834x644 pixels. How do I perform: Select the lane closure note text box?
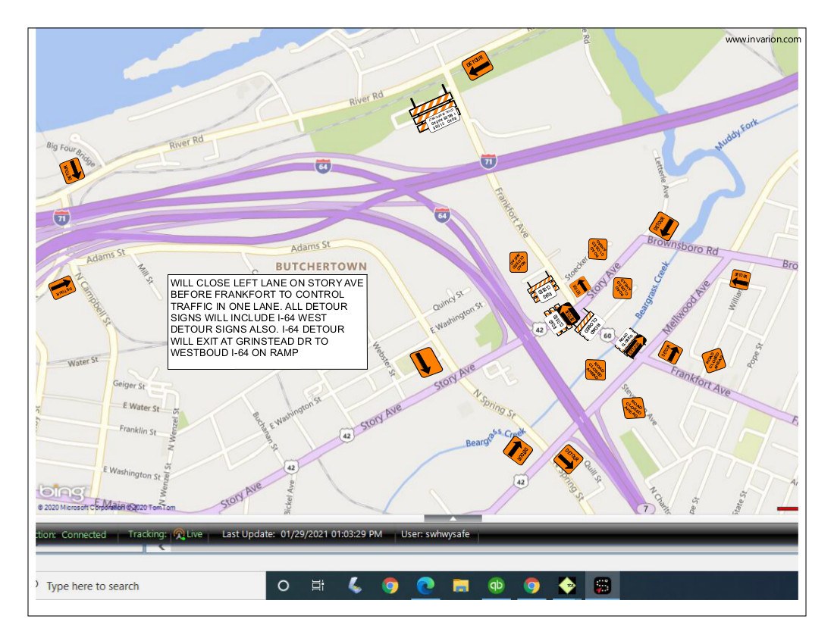[267, 322]
